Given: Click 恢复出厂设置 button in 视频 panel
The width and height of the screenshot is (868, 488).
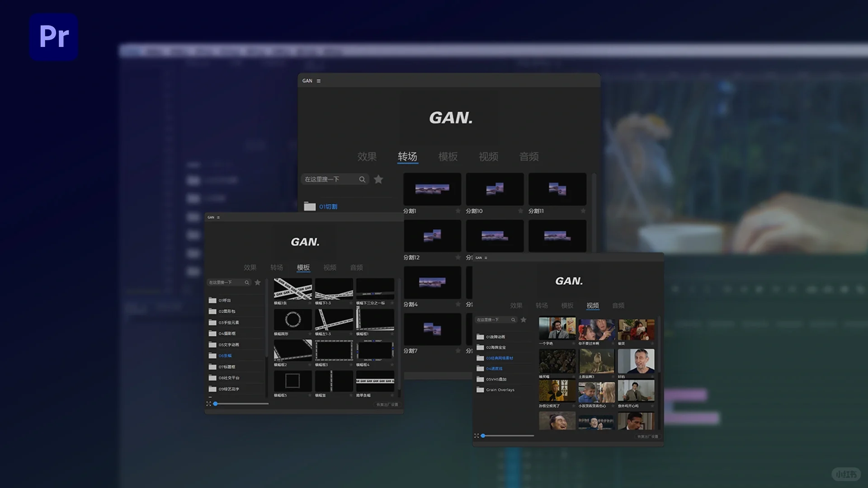Looking at the screenshot, I should pyautogui.click(x=647, y=436).
